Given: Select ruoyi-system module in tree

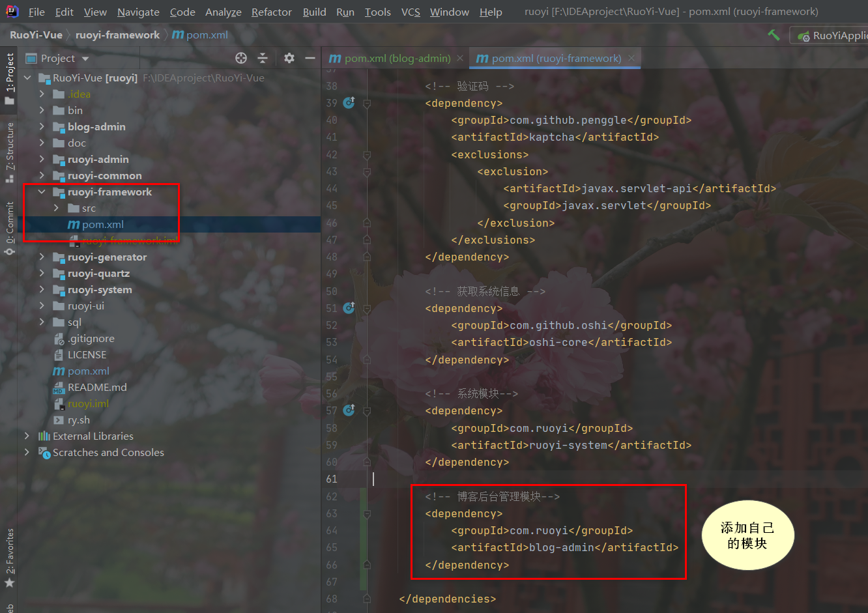Looking at the screenshot, I should [100, 290].
